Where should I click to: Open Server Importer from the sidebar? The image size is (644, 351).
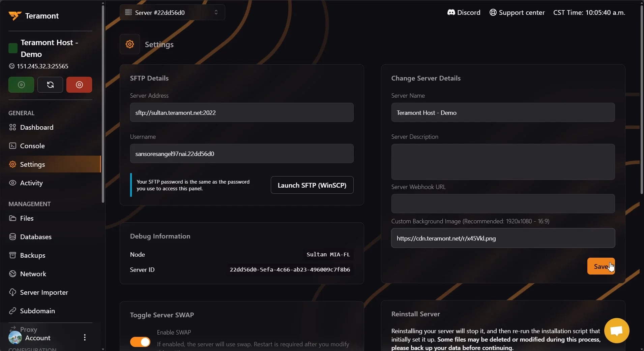(x=51, y=292)
